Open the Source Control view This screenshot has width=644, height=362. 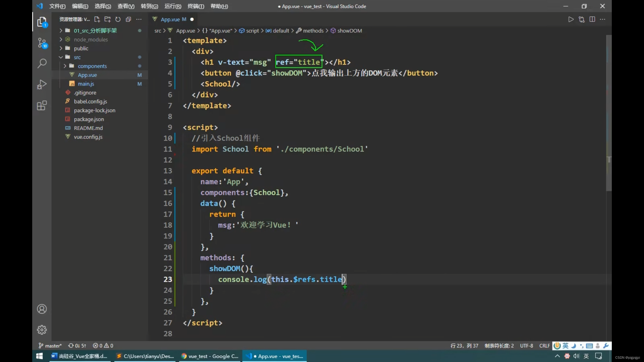(x=42, y=43)
